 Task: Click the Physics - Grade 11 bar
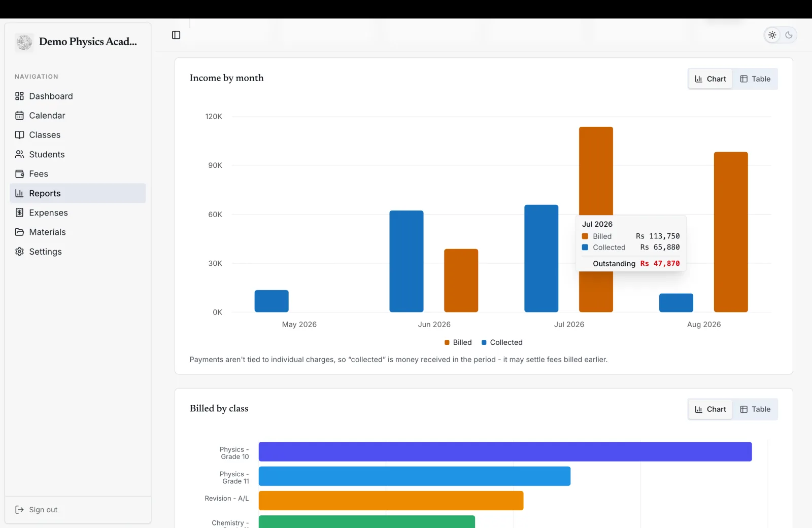point(415,476)
